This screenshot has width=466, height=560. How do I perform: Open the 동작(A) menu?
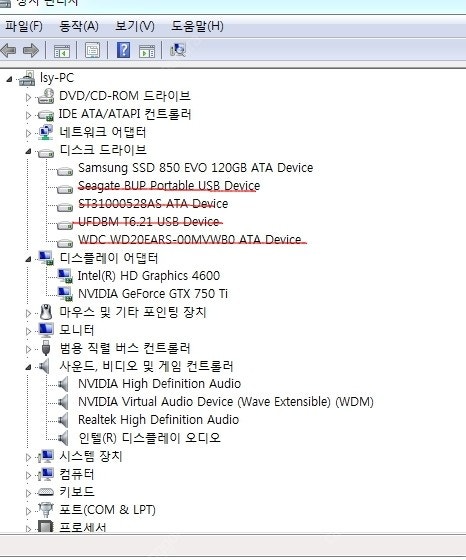79,26
